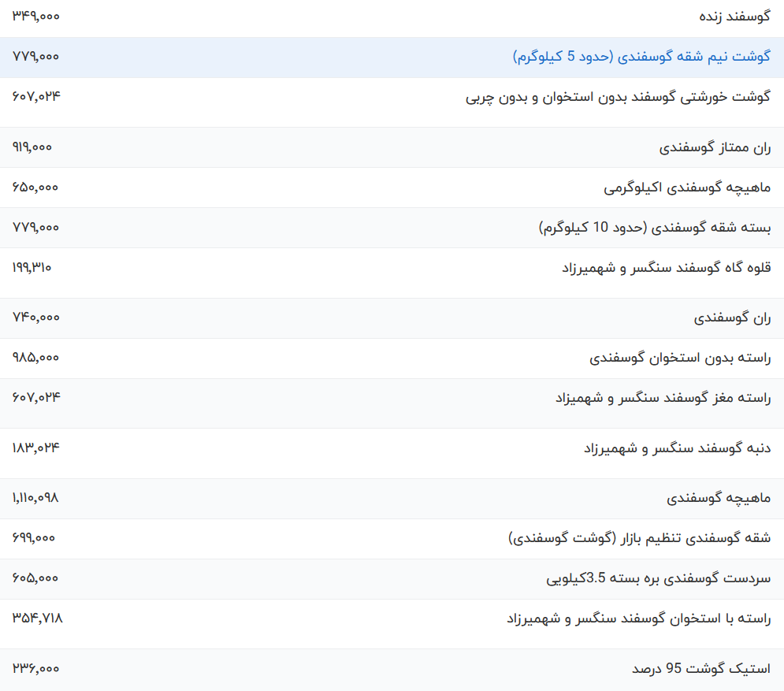Click the price "۱,۱۱۰,۰۹۸" for ماهیچه گوسفندی
The image size is (784, 691).
(x=35, y=498)
